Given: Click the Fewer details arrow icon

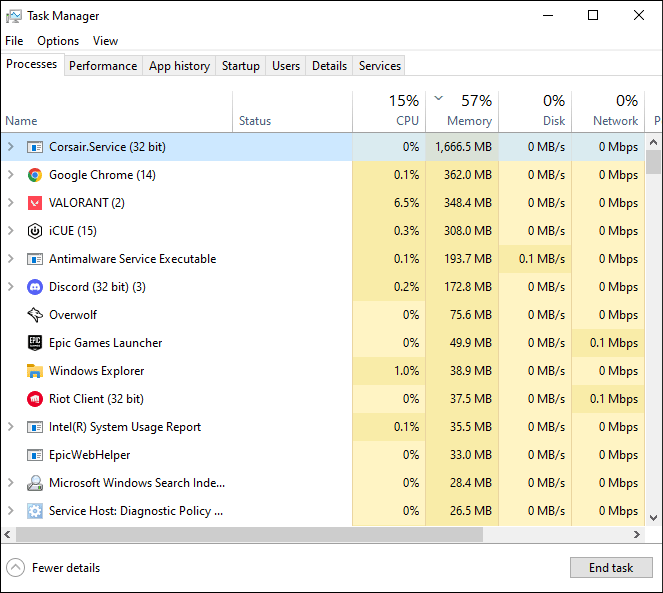Looking at the screenshot, I should pos(16,568).
